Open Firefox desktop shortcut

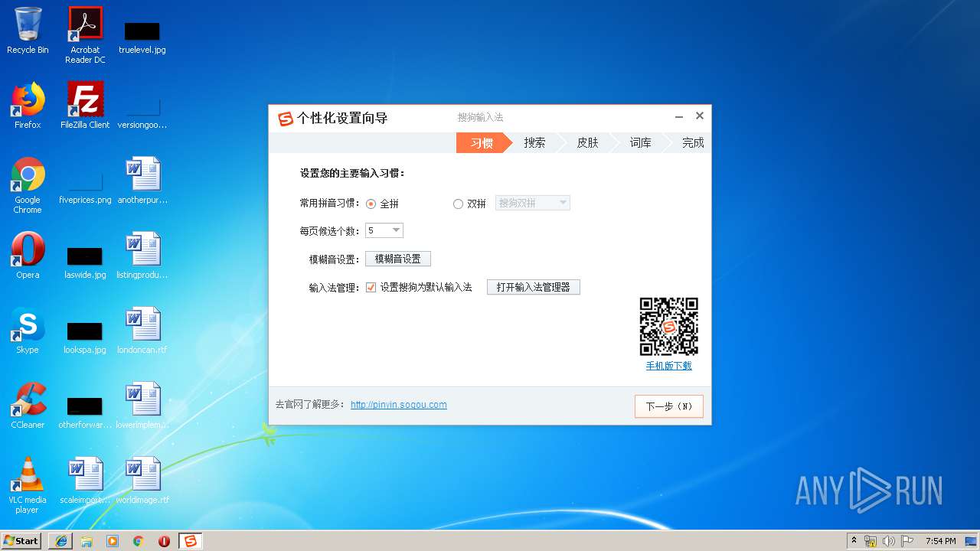point(28,106)
